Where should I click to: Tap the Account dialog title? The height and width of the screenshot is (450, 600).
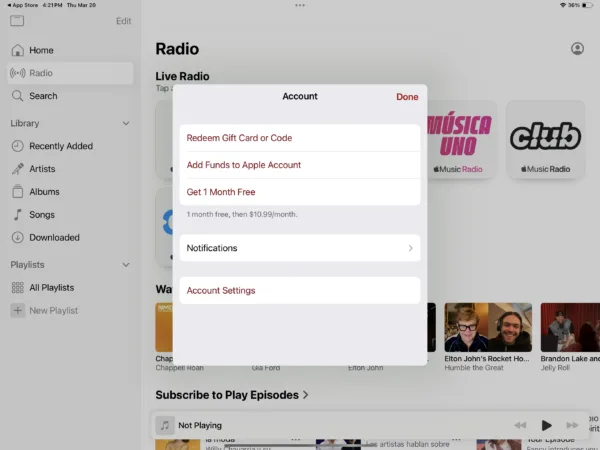click(300, 96)
